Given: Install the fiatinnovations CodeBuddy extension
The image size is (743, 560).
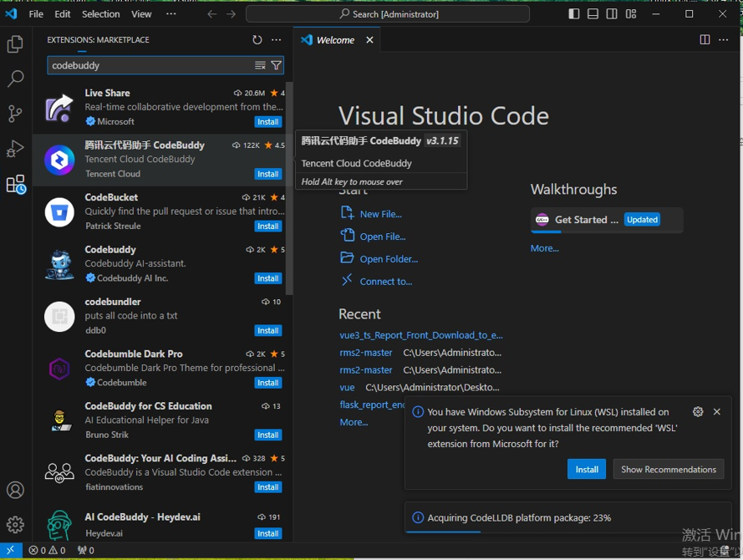Looking at the screenshot, I should [x=267, y=486].
